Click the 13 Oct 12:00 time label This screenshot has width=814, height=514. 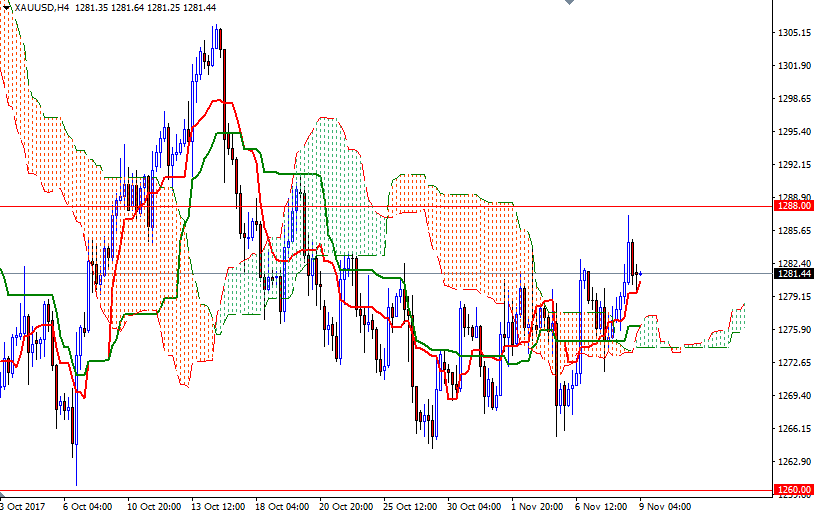218,507
